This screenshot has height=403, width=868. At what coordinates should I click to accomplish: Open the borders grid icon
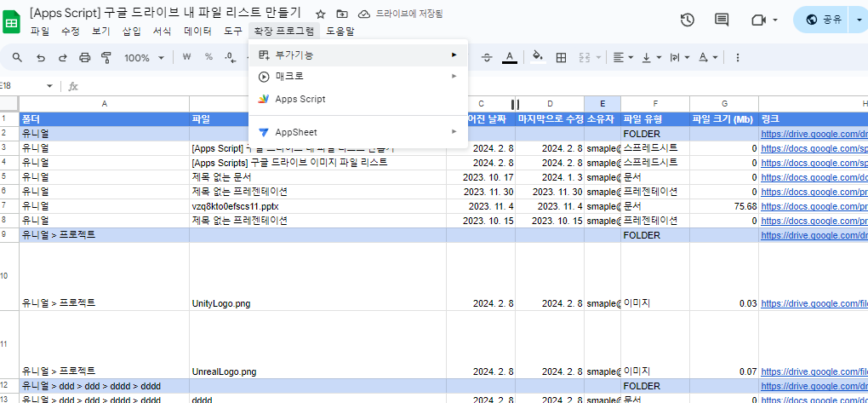561,58
